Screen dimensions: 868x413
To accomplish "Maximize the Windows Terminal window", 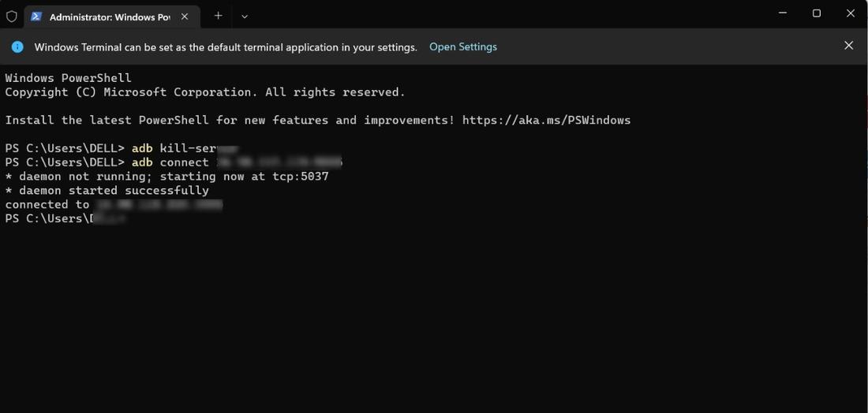I will 817,13.
